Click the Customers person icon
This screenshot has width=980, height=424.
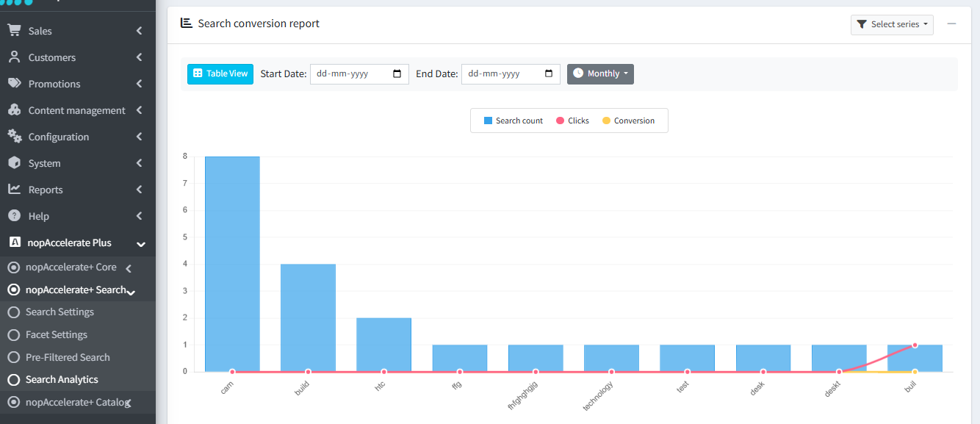click(14, 57)
